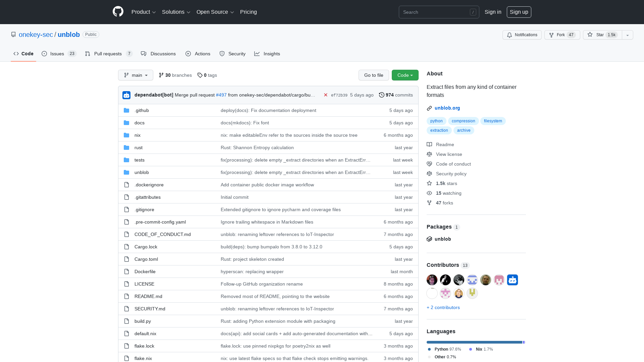This screenshot has height=362, width=644.
Task: Switch to the Insights tab
Action: (267, 54)
